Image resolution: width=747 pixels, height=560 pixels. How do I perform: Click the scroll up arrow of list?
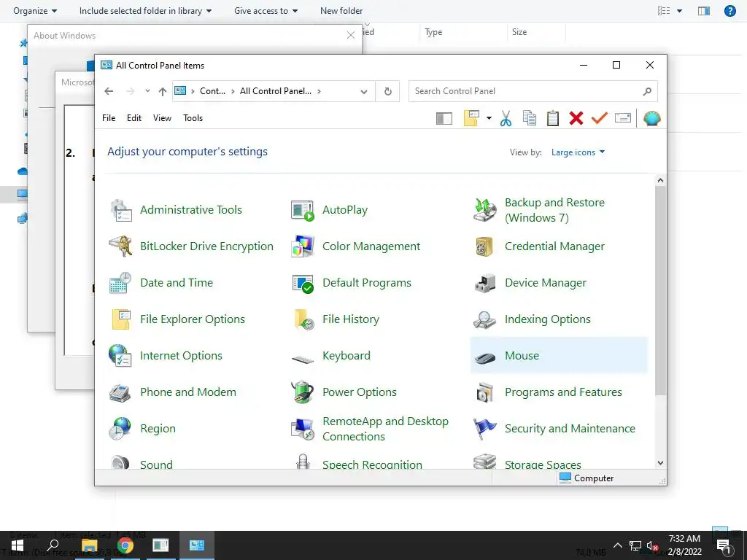click(660, 181)
